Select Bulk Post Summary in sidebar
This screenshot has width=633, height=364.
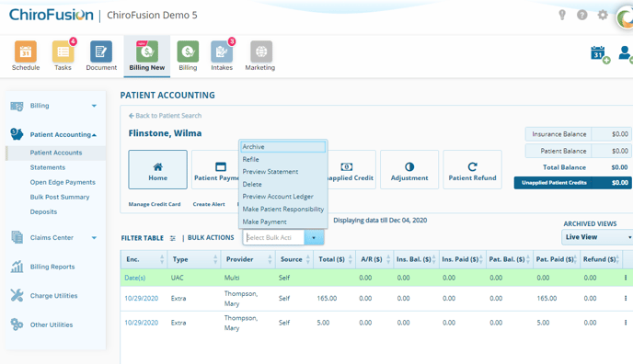(x=60, y=197)
